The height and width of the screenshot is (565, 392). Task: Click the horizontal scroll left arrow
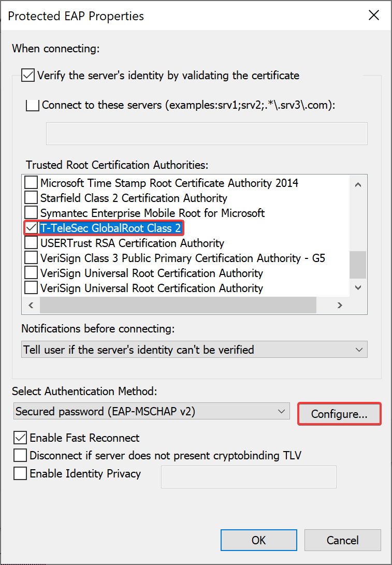click(31, 306)
